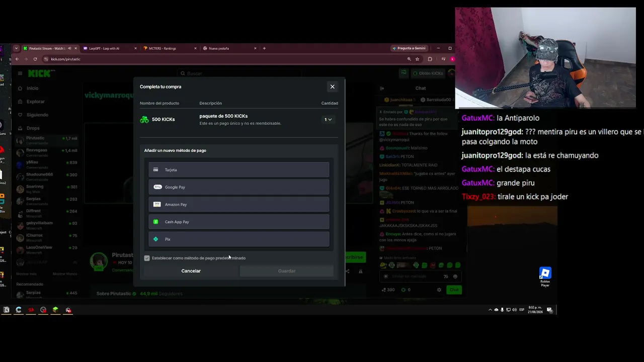Show hidden system tray icons chevron
Viewport: 644px width, 362px height.
tap(490, 310)
